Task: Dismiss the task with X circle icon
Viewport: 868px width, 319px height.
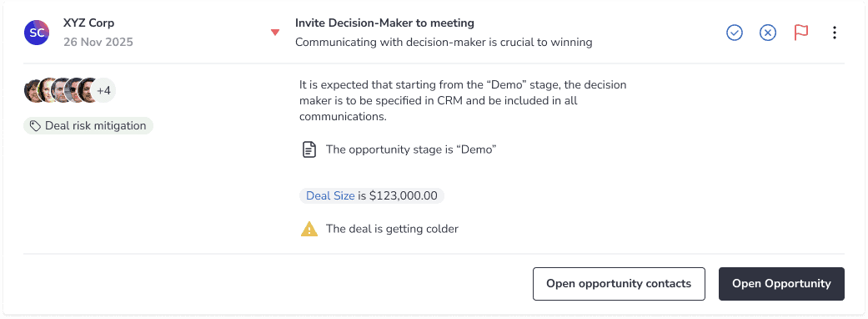Action: (767, 33)
